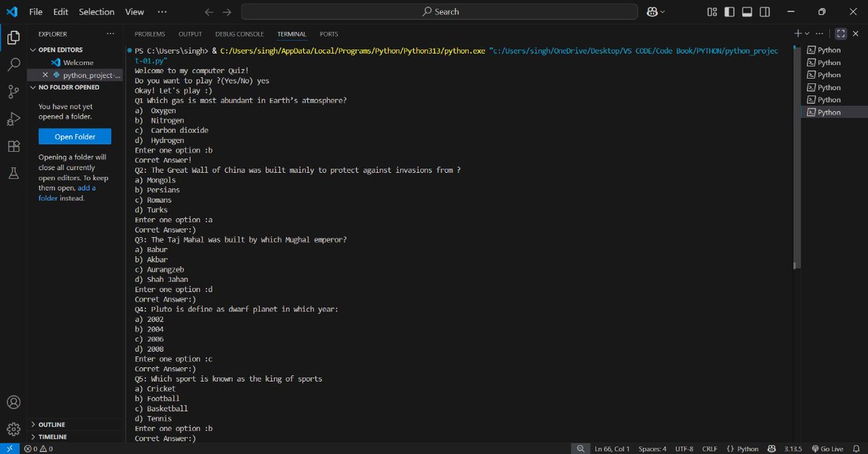This screenshot has height=454, width=868.
Task: Toggle maximized panel size button
Action: click(841, 33)
